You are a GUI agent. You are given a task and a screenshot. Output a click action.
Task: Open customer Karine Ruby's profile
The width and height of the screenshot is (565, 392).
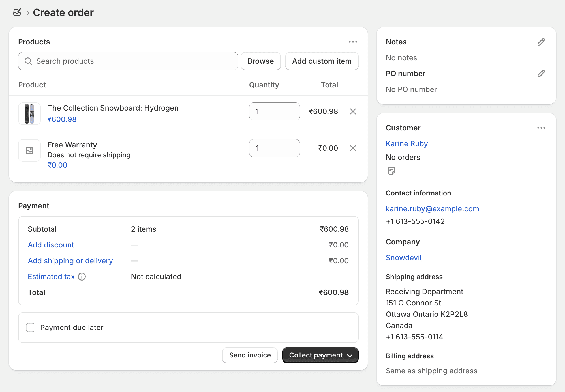(x=406, y=144)
